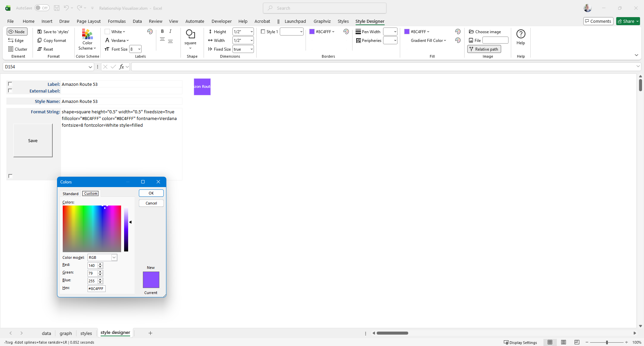Click the Italic formatting icon

(x=170, y=32)
